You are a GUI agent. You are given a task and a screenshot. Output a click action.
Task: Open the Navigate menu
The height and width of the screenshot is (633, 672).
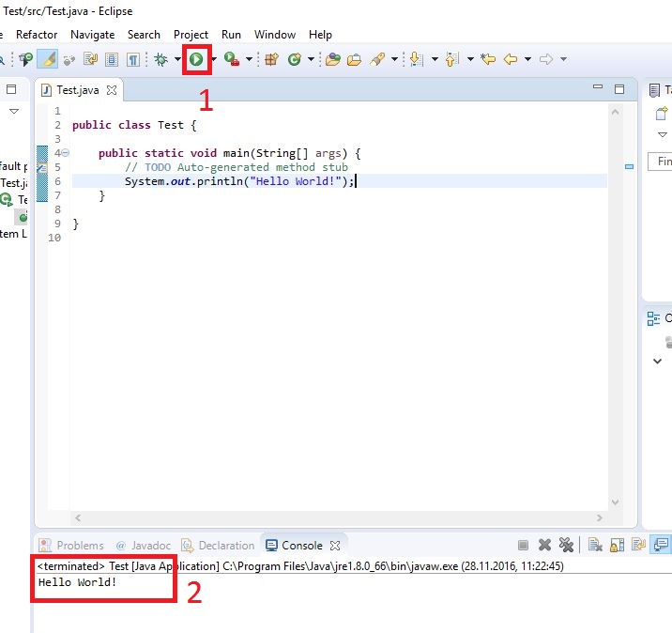click(x=92, y=35)
